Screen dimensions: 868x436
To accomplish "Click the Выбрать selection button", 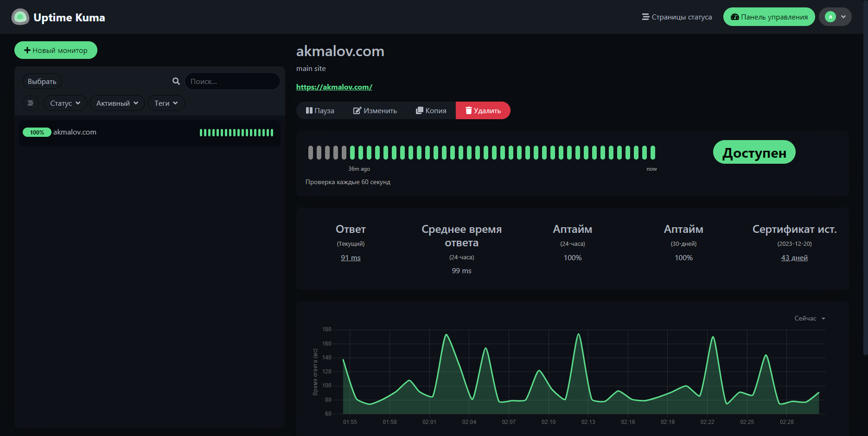I will [x=42, y=82].
